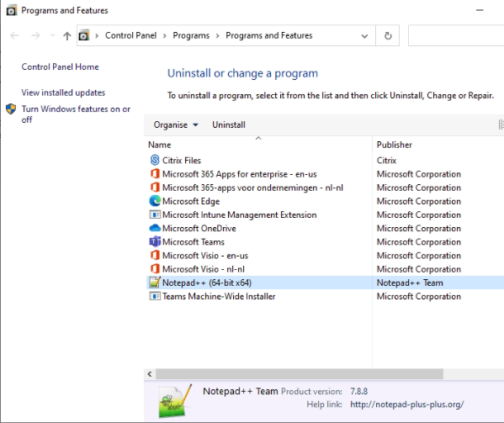504x423 pixels.
Task: Click the Microsoft Teams icon
Action: click(x=155, y=241)
